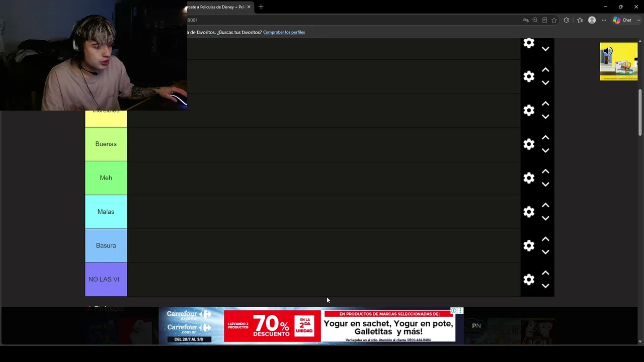The width and height of the screenshot is (644, 362).
Task: Open the browser profile avatar
Action: point(592,20)
